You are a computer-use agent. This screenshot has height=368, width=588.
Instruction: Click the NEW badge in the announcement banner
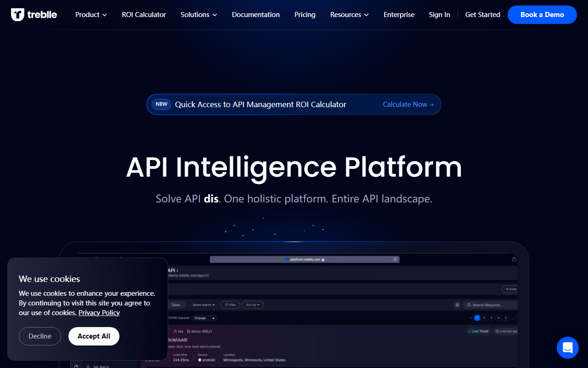pos(161,104)
